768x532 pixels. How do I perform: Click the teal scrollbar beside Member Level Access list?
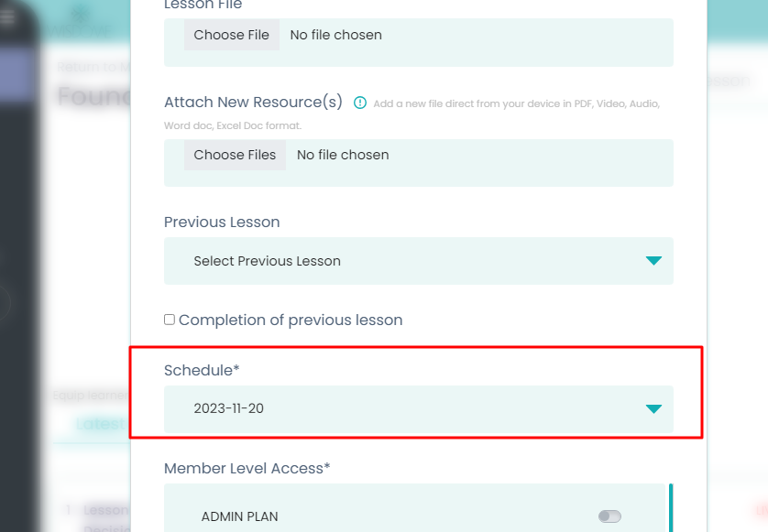[670, 507]
